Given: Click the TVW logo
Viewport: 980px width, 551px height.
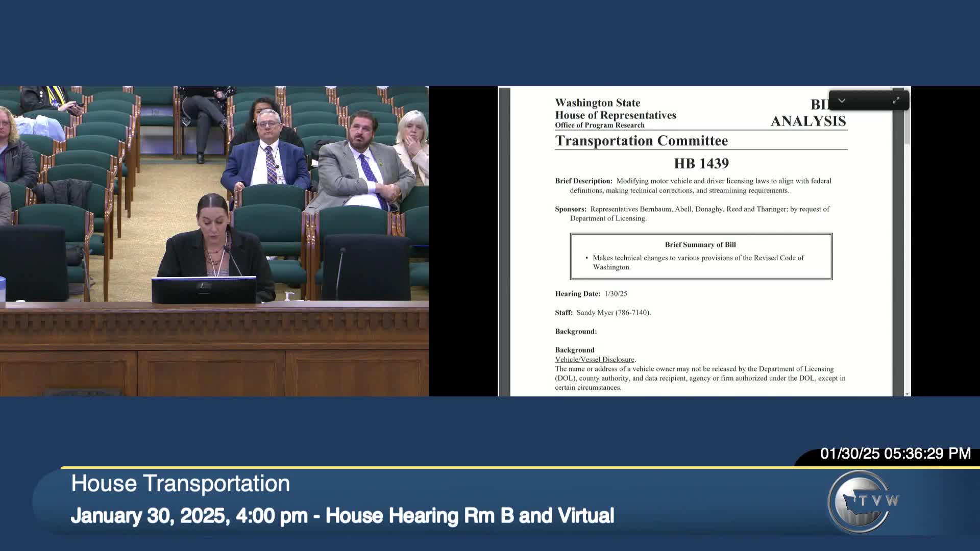Looking at the screenshot, I should [x=863, y=502].
